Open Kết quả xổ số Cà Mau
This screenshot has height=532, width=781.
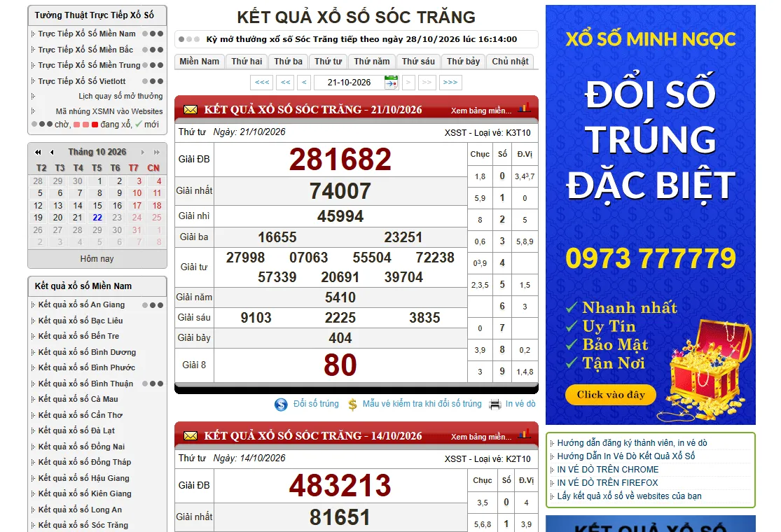tap(78, 399)
